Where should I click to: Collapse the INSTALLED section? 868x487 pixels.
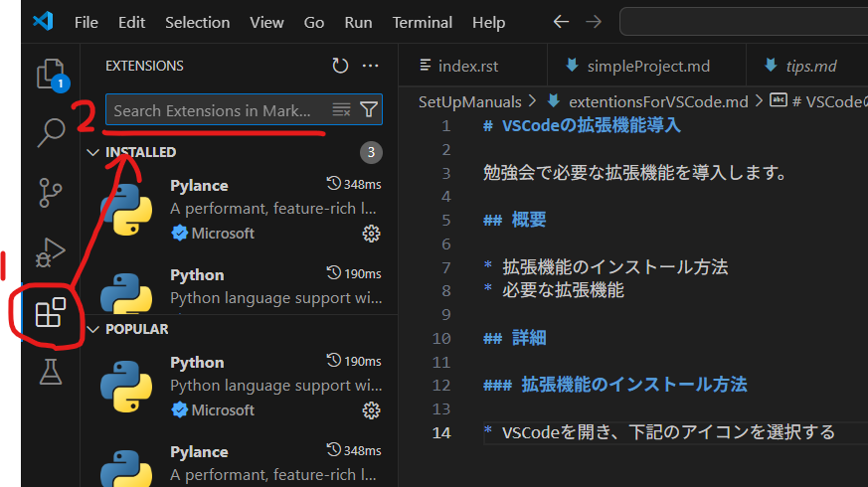(93, 152)
